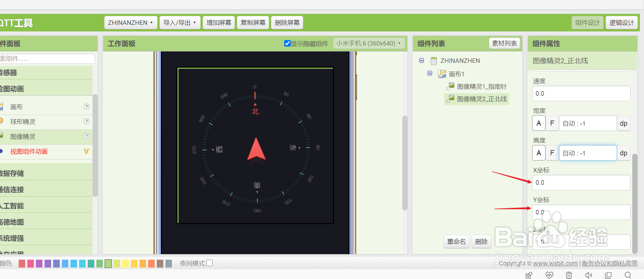Select 图像精灵 component in palette
The image size is (644, 279).
(x=22, y=136)
